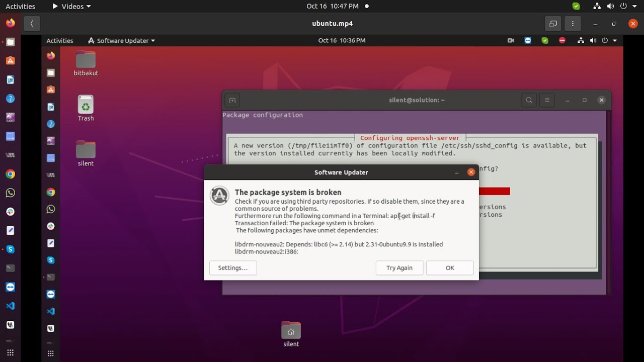Image resolution: width=644 pixels, height=362 pixels.
Task: Open the system menu arrow in the outer top bar
Action: tap(635, 7)
